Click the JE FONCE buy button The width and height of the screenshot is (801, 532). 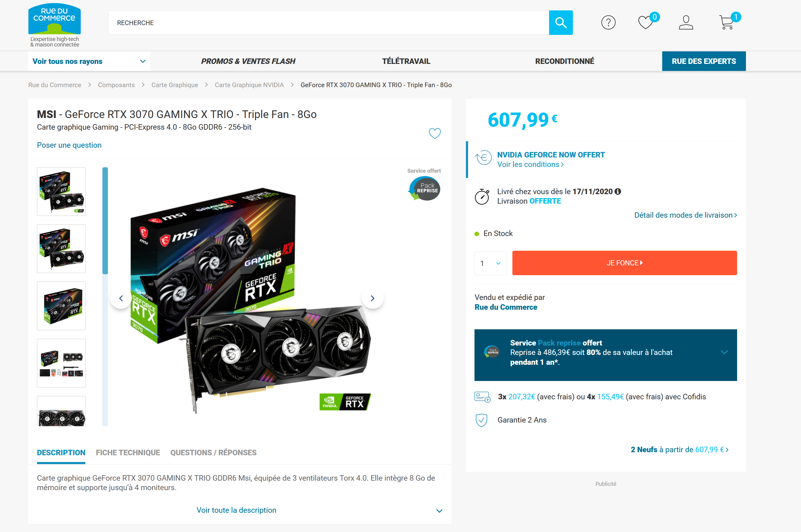coord(624,263)
